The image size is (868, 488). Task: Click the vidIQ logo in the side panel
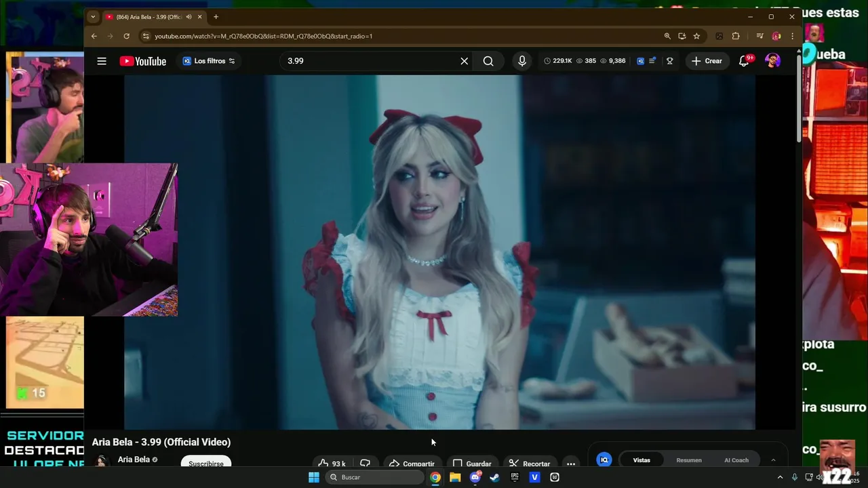pos(604,460)
